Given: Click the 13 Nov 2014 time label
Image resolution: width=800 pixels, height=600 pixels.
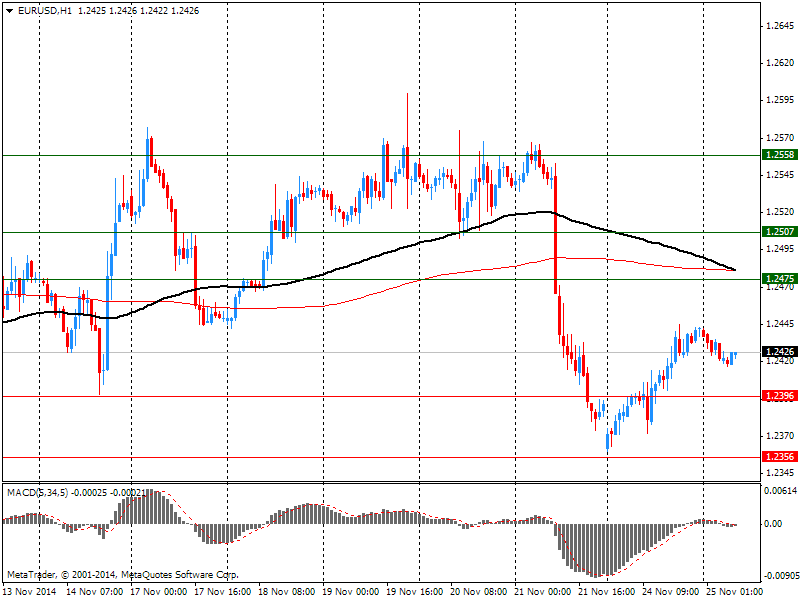Looking at the screenshot, I should 29,592.
